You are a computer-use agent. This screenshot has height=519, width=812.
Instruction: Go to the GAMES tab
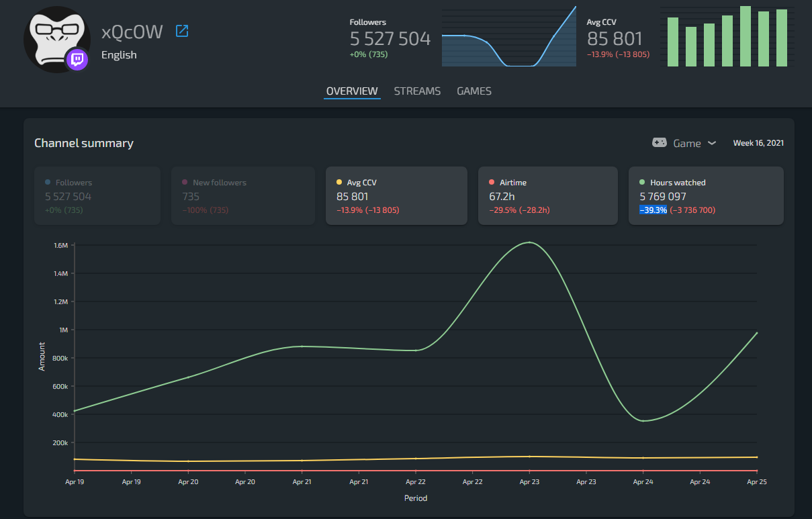(474, 91)
